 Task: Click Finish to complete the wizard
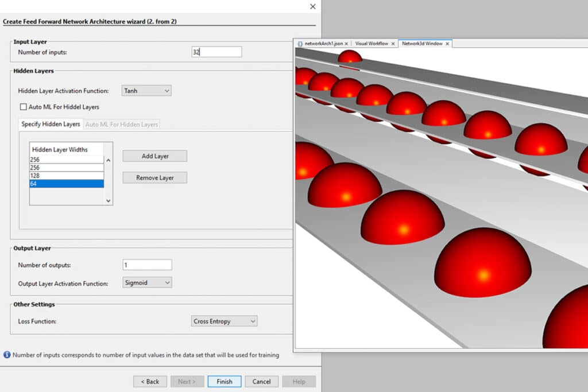pyautogui.click(x=224, y=382)
